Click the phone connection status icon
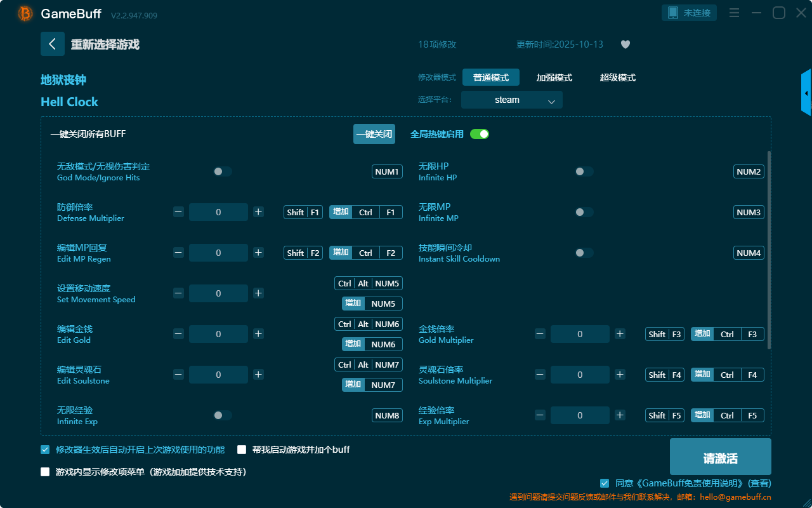Image resolution: width=812 pixels, height=508 pixels. [x=674, y=13]
